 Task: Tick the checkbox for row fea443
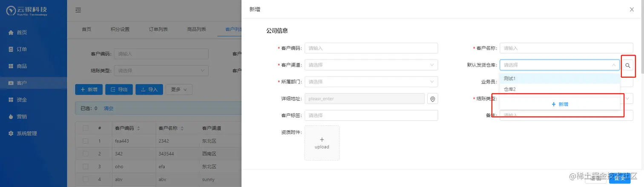point(86,141)
